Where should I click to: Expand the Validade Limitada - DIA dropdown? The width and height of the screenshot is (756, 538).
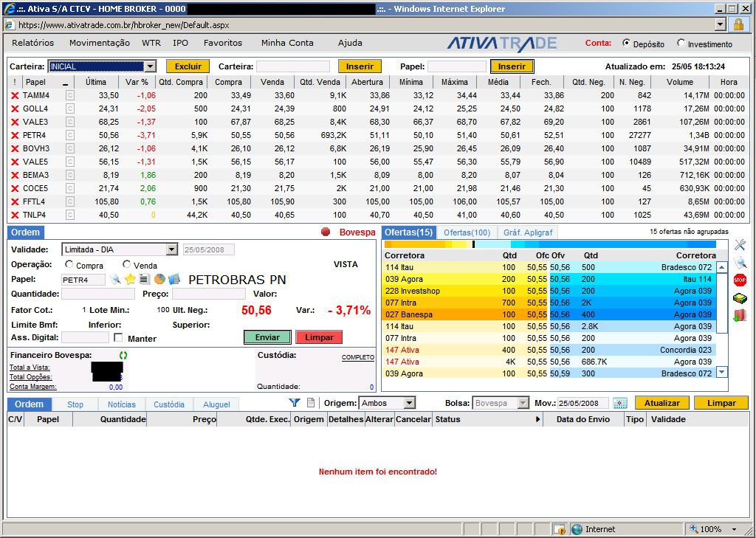click(x=171, y=249)
